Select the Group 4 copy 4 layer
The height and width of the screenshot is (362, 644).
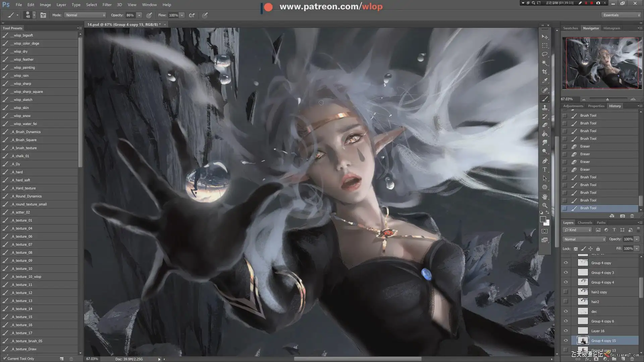[x=602, y=282]
